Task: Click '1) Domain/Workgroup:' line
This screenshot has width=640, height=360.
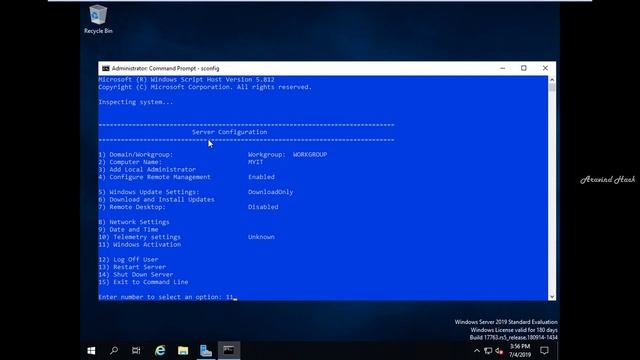Action: [136, 155]
